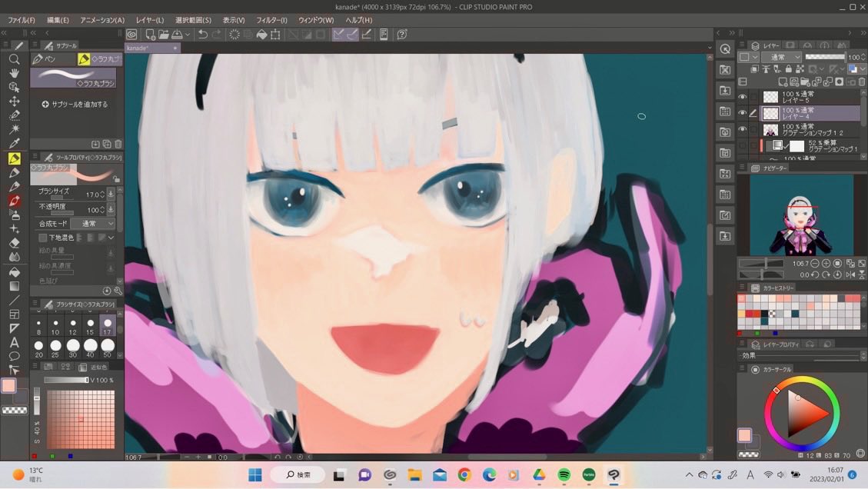Select the Text tool (A icon)

tap(15, 342)
